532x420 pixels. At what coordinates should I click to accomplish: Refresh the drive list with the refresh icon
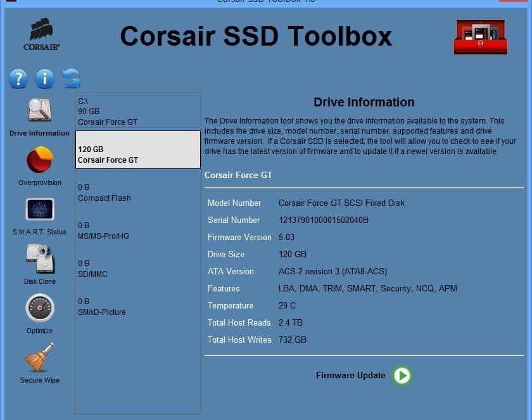click(x=71, y=79)
